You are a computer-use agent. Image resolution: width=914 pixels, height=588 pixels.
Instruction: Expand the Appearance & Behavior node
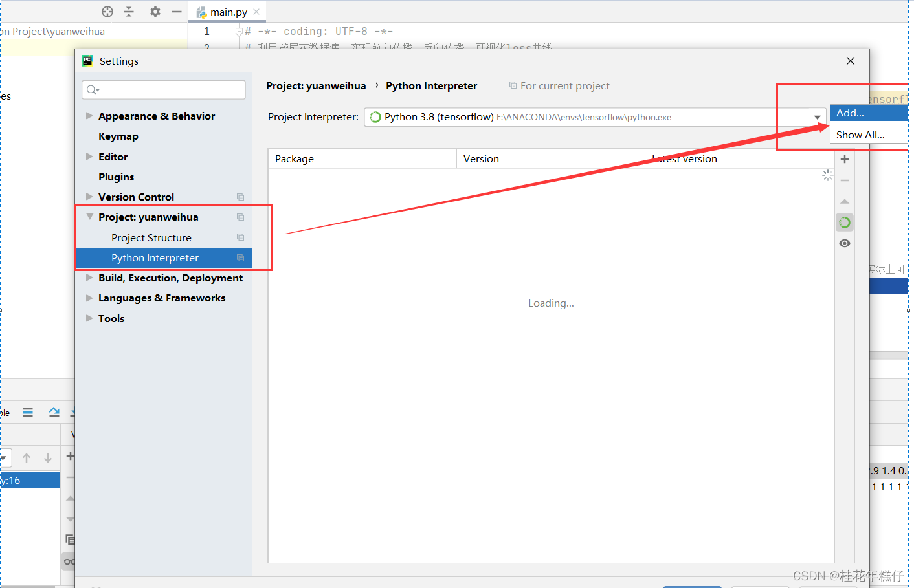coord(89,116)
